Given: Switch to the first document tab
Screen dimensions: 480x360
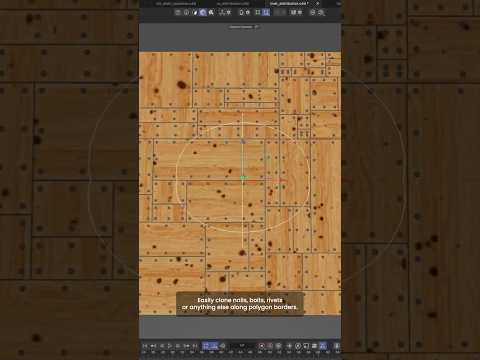Looking at the screenshot, I should click(176, 4).
